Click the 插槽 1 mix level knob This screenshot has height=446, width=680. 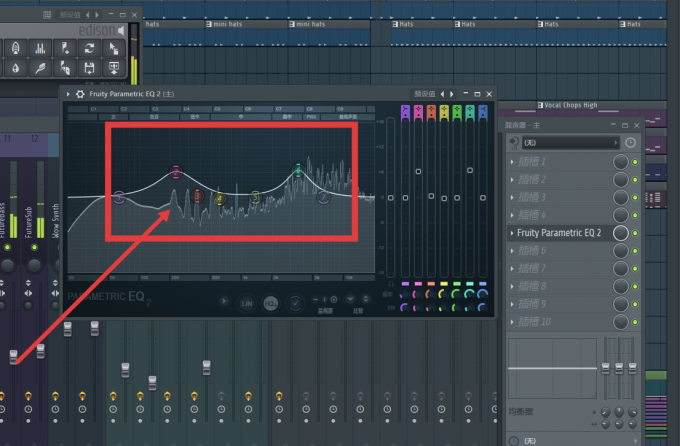click(x=621, y=162)
